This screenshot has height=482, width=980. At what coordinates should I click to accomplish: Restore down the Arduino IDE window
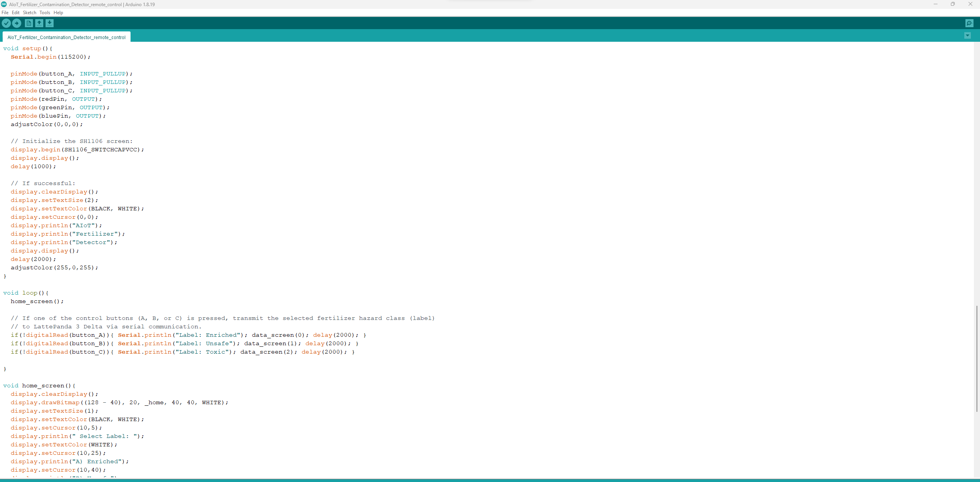(x=953, y=4)
